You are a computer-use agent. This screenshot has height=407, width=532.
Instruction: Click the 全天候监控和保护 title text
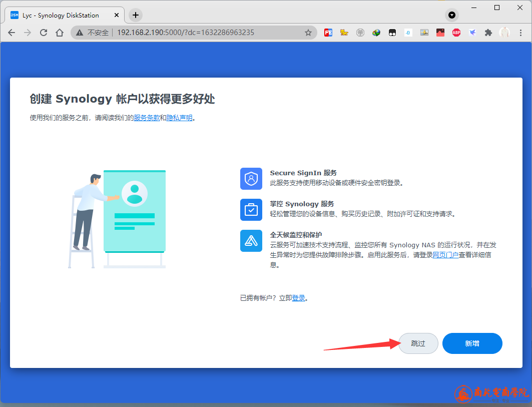[296, 235]
